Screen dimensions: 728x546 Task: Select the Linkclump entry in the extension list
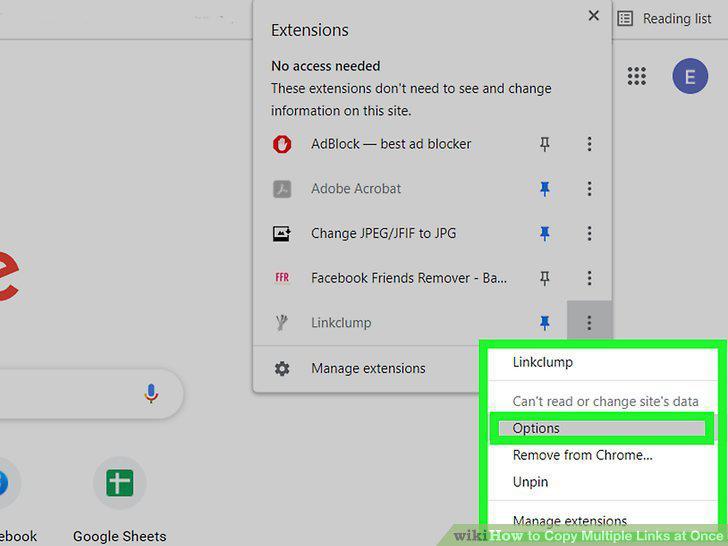click(341, 323)
